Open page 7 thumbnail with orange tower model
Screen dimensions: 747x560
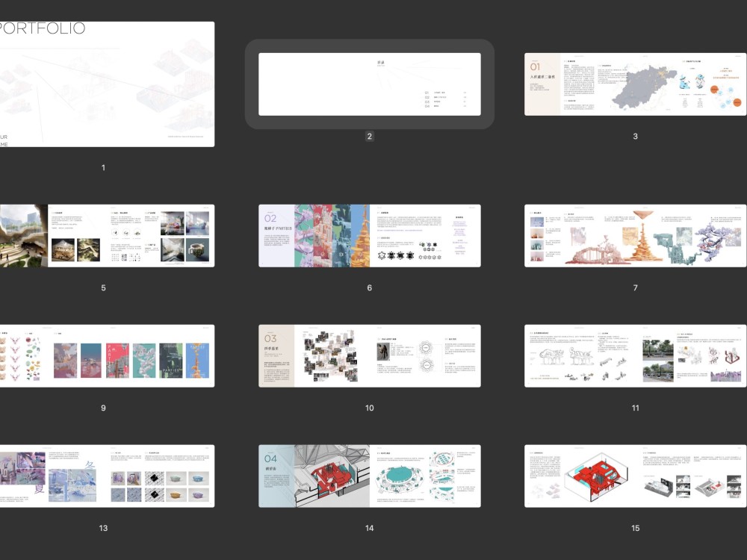636,236
